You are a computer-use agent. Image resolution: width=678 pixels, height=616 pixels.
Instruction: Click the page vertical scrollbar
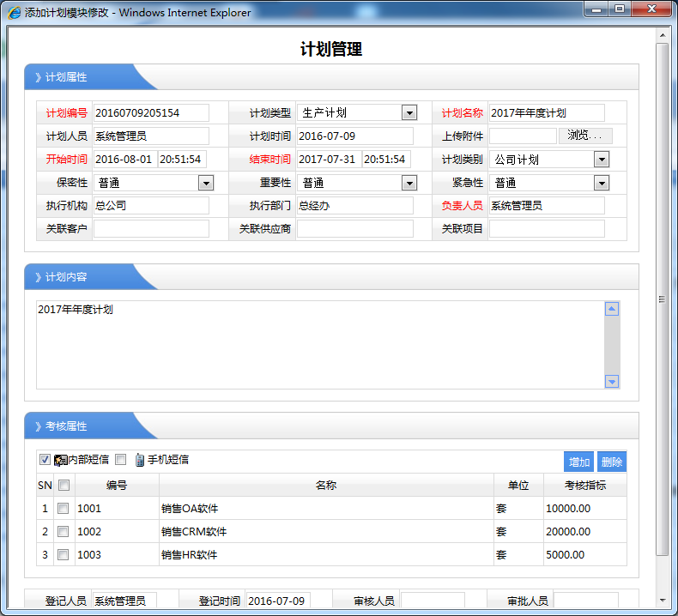663,300
